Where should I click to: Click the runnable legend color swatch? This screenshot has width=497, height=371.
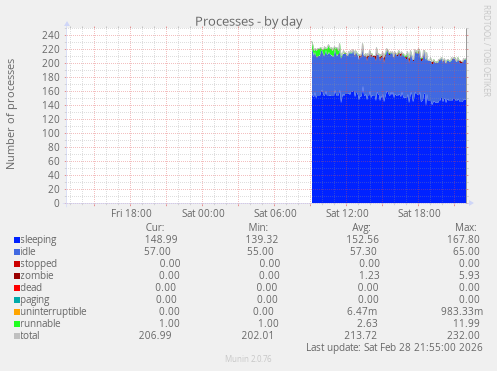coord(17,324)
